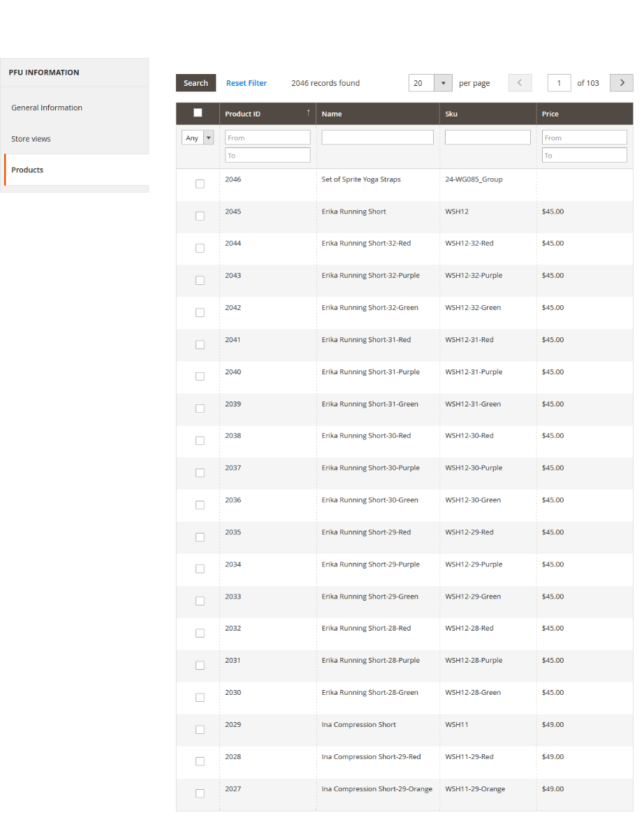Tick the Ina Compression Short row checkbox
Screen dimensions: 644x838
(200, 729)
